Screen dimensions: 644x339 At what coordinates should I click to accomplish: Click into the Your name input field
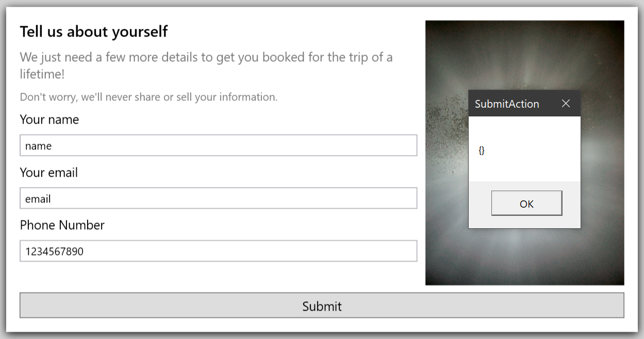[x=218, y=145]
